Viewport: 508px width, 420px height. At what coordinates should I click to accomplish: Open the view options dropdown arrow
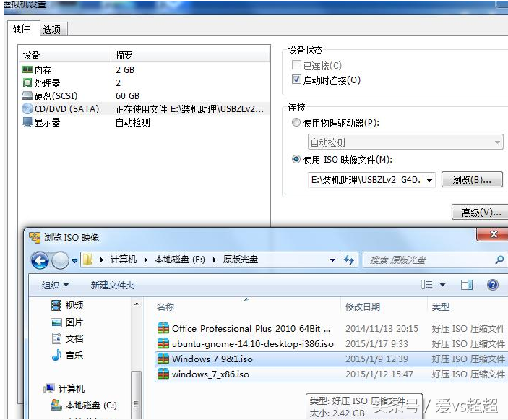click(x=442, y=285)
